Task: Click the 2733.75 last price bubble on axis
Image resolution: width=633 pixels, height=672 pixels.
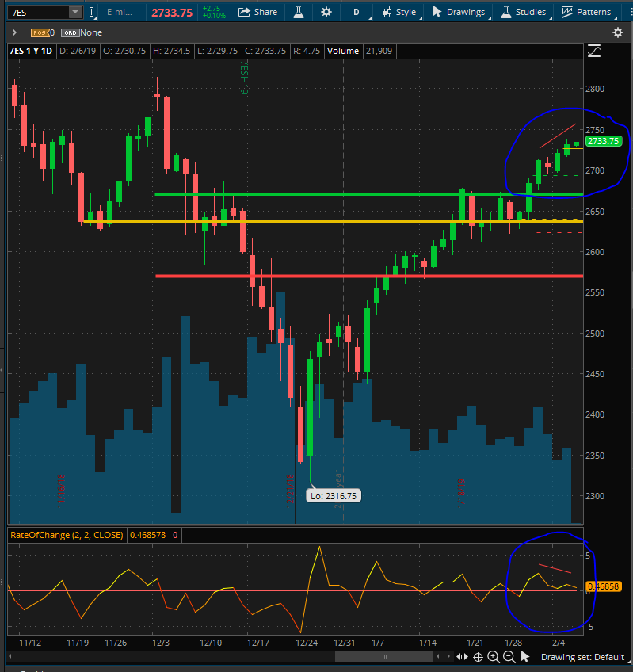Action: [x=604, y=141]
